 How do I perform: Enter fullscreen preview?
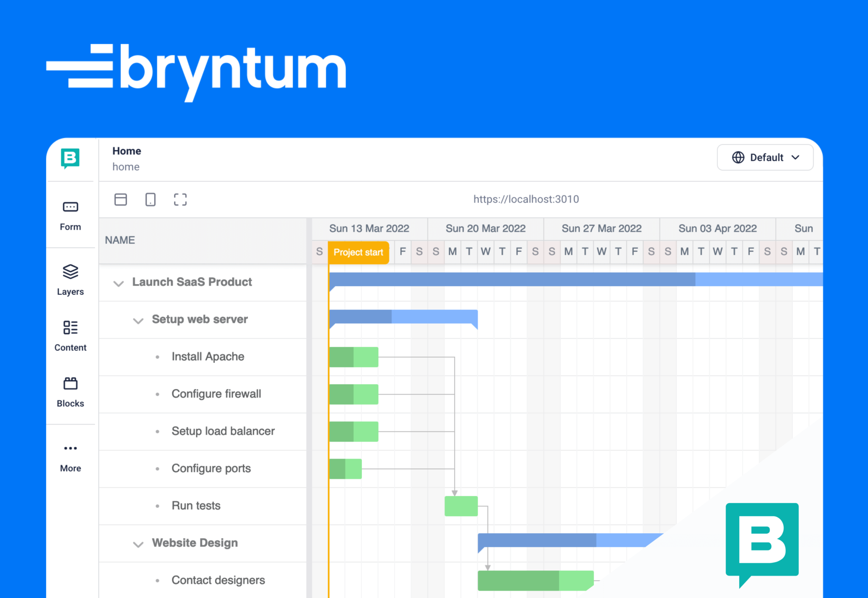pyautogui.click(x=180, y=199)
